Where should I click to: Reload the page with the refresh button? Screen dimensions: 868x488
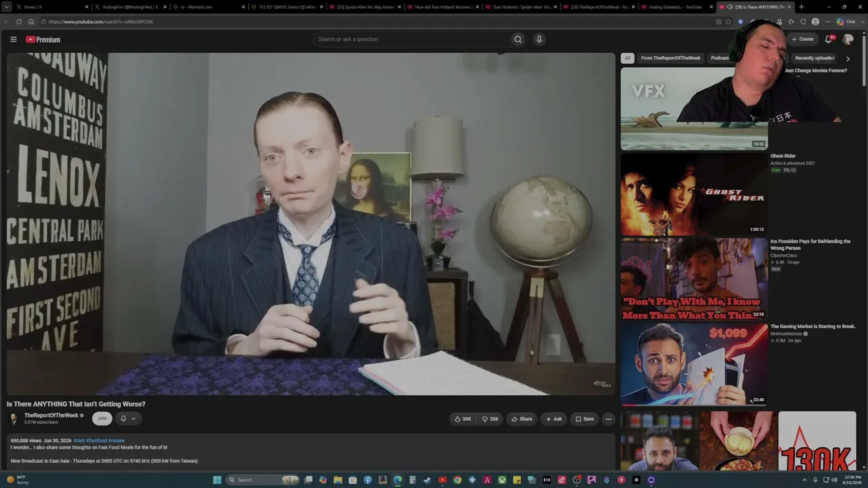tap(19, 22)
